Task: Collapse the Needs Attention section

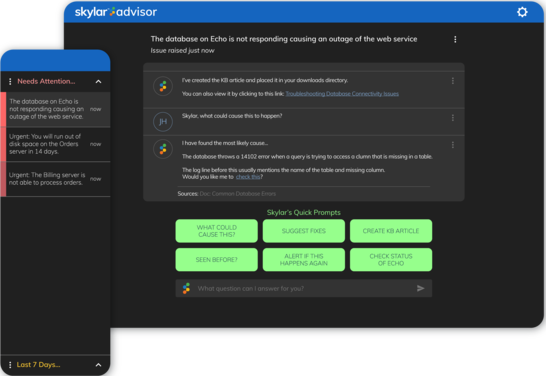Action: click(x=99, y=81)
